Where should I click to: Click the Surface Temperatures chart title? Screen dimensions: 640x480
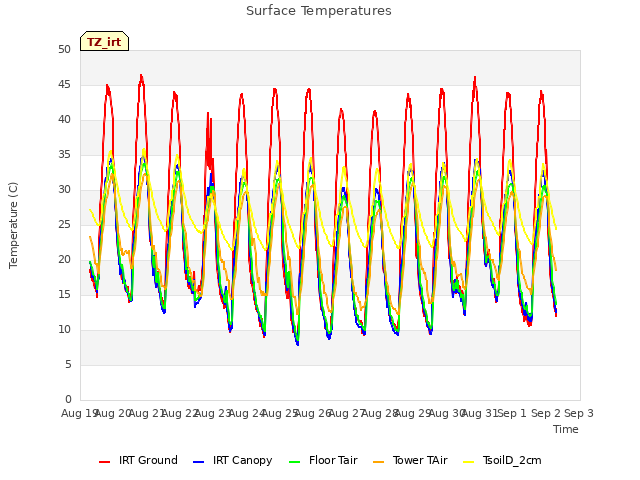(319, 11)
